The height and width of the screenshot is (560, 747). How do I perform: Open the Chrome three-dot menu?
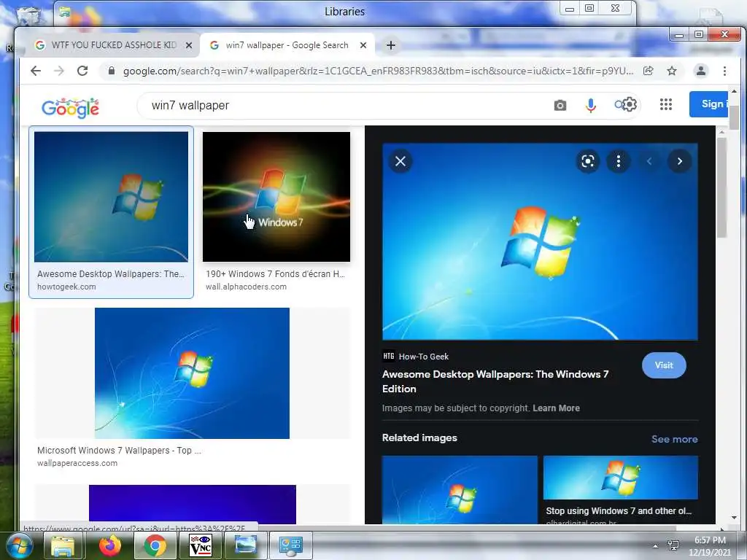[724, 71]
